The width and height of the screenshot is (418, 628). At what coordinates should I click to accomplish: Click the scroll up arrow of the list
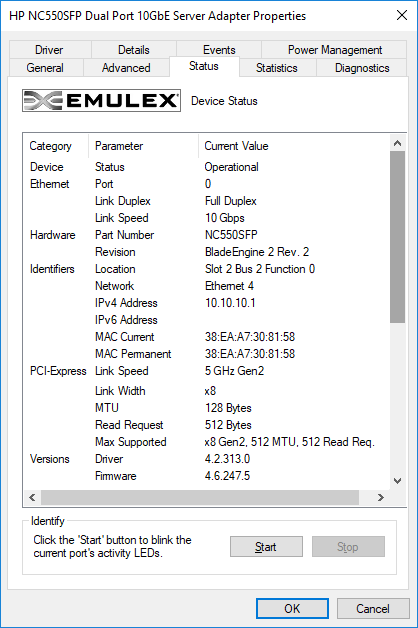tap(398, 143)
